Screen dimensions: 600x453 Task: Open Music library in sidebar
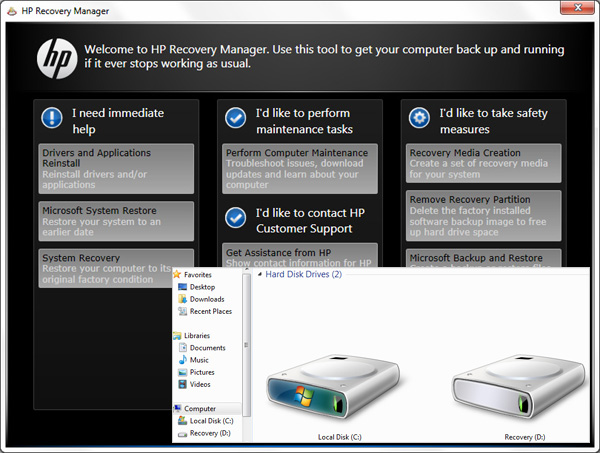click(x=199, y=360)
